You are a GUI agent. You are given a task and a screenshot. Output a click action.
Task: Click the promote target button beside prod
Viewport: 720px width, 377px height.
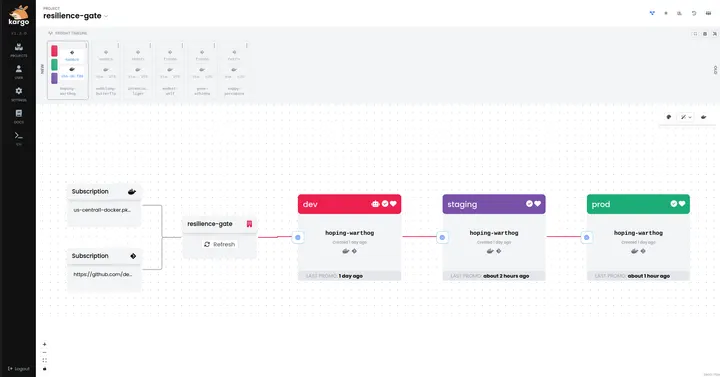[586, 237]
